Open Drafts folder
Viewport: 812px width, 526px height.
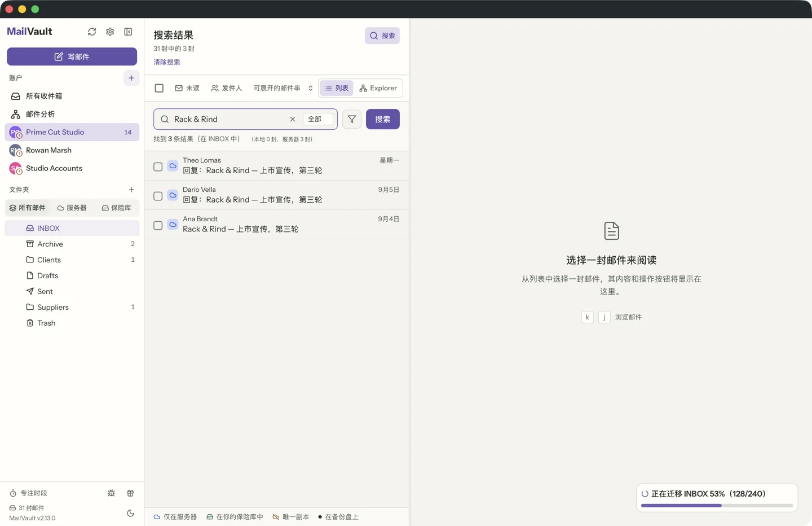click(72, 275)
